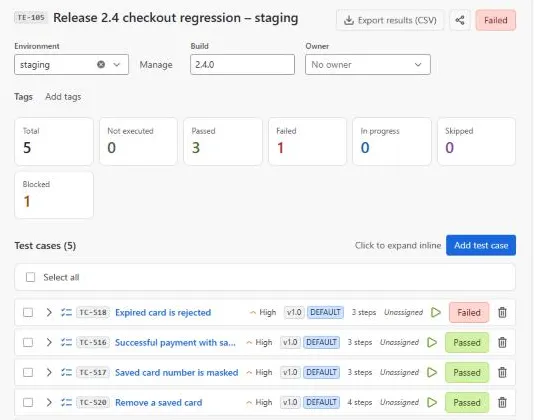Open the Owner dropdown
This screenshot has height=420, width=535.
368,64
